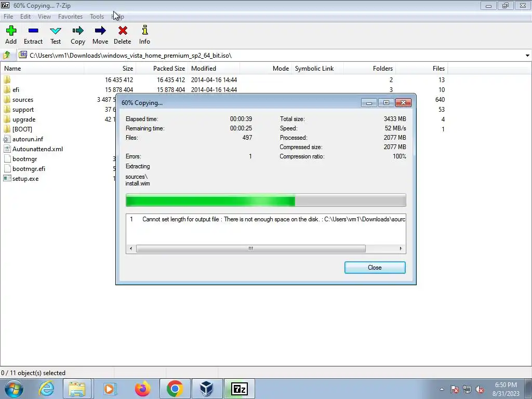532x399 pixels.
Task: Click the Add toolbar icon
Action: tap(11, 31)
